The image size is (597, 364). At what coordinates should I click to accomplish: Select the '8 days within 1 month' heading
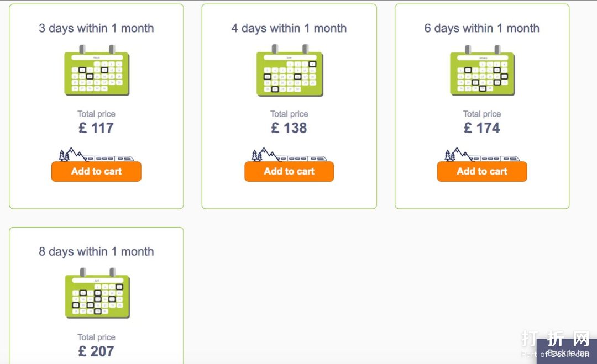(96, 251)
